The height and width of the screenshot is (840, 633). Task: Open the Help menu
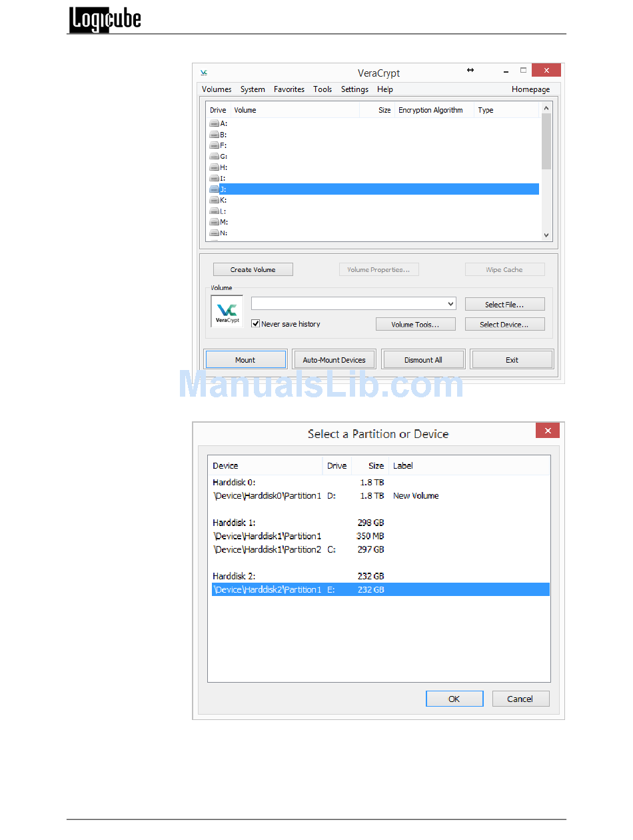[385, 89]
